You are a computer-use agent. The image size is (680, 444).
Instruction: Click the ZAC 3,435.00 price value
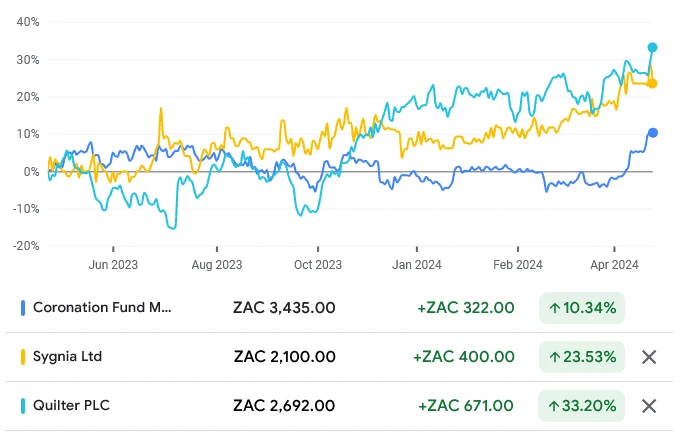(x=284, y=308)
